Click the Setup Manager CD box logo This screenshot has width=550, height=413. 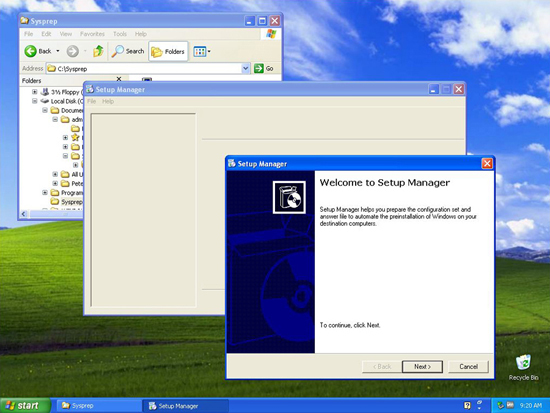pos(289,197)
